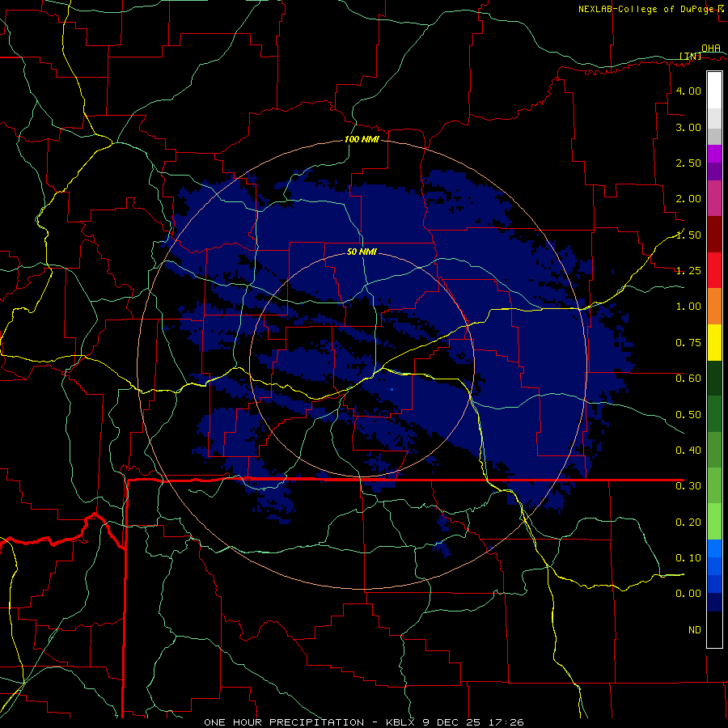Click the 0.75 legend value

coord(688,343)
